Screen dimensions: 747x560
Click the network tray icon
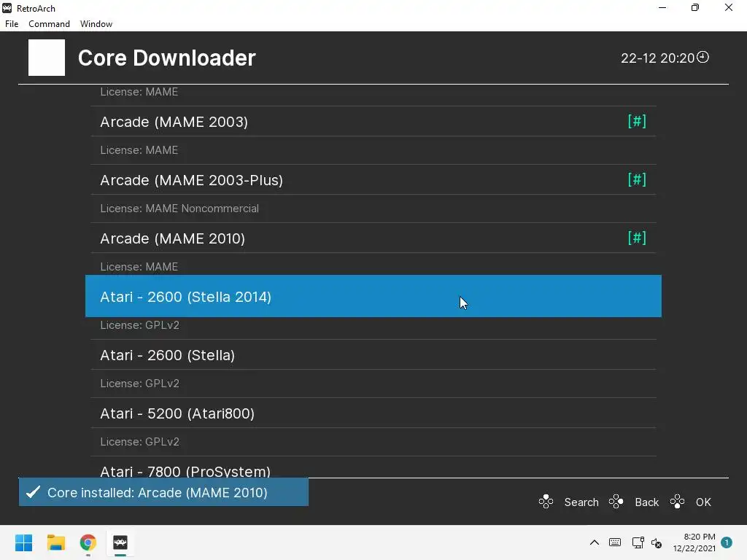(638, 542)
